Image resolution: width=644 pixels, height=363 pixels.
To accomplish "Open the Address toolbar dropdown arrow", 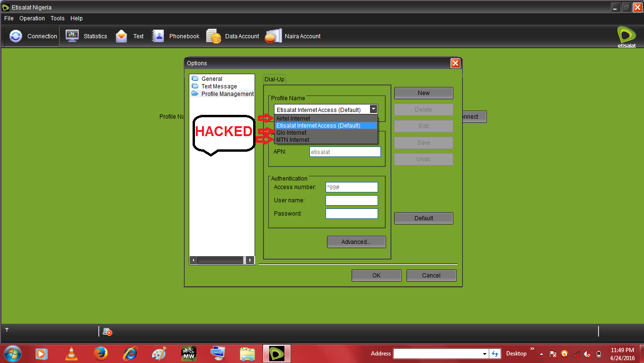I will (x=485, y=354).
